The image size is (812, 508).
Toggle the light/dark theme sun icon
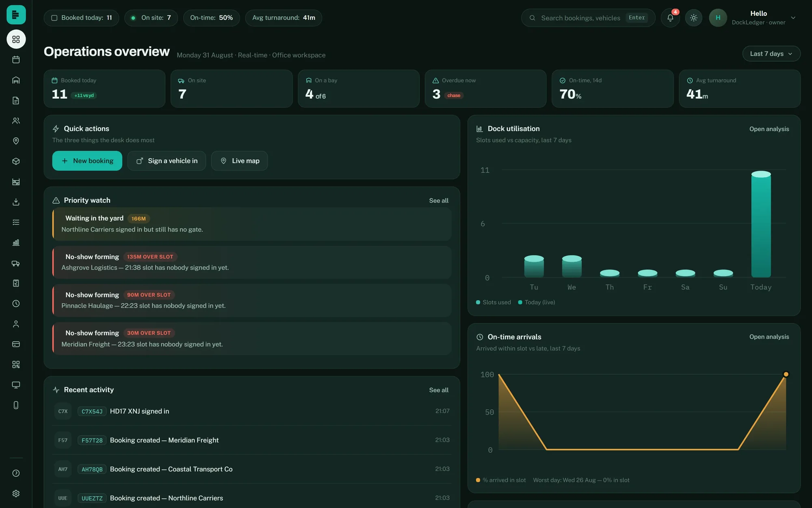click(693, 18)
